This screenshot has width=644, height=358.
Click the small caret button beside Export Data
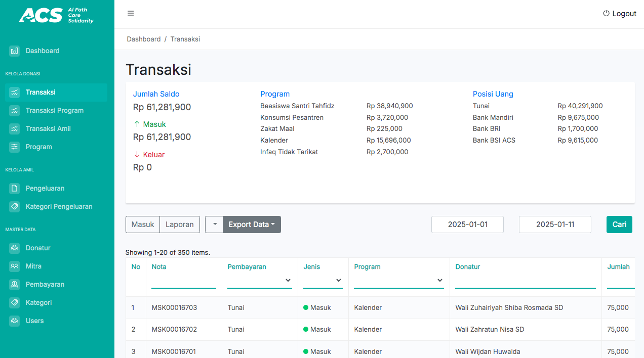(x=214, y=225)
